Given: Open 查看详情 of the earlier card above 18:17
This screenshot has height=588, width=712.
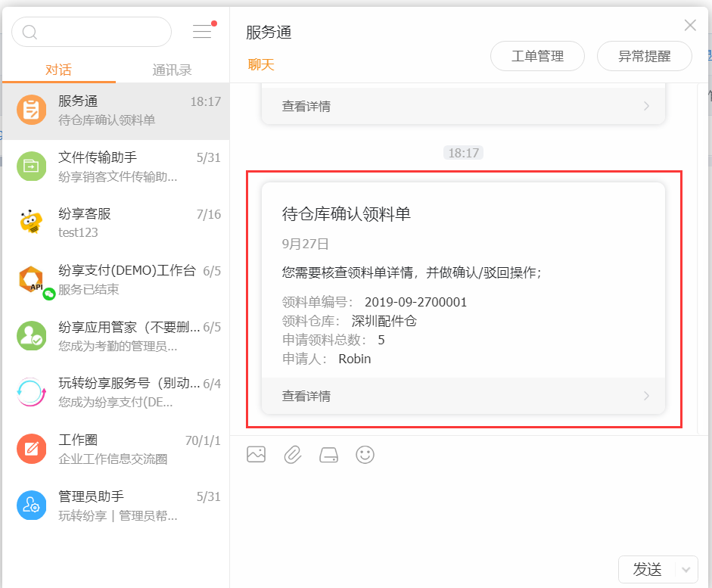Looking at the screenshot, I should point(464,106).
